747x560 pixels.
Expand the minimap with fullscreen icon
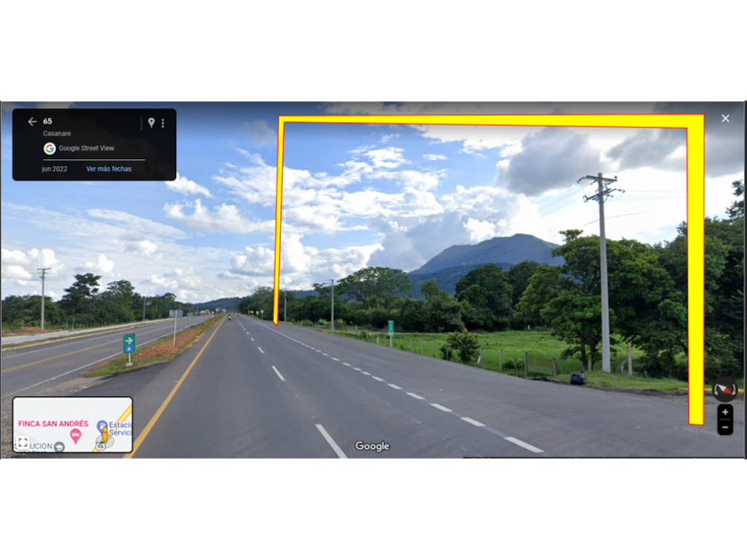(x=22, y=443)
